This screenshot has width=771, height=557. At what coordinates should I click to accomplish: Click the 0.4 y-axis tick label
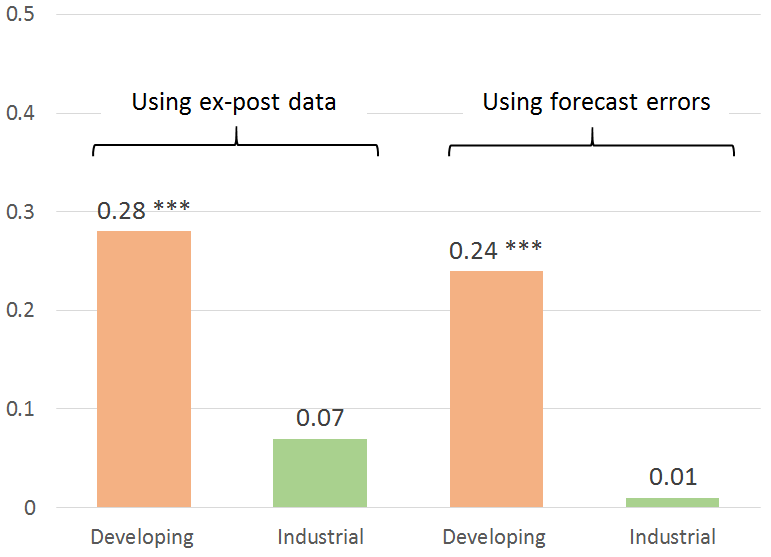click(20, 114)
